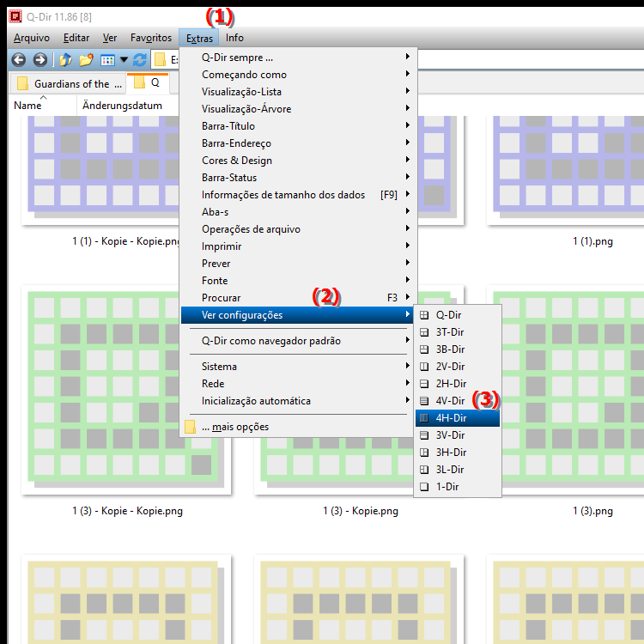Image resolution: width=644 pixels, height=644 pixels.
Task: Expand Q-Dir sempre ... submenu
Action: click(x=297, y=58)
